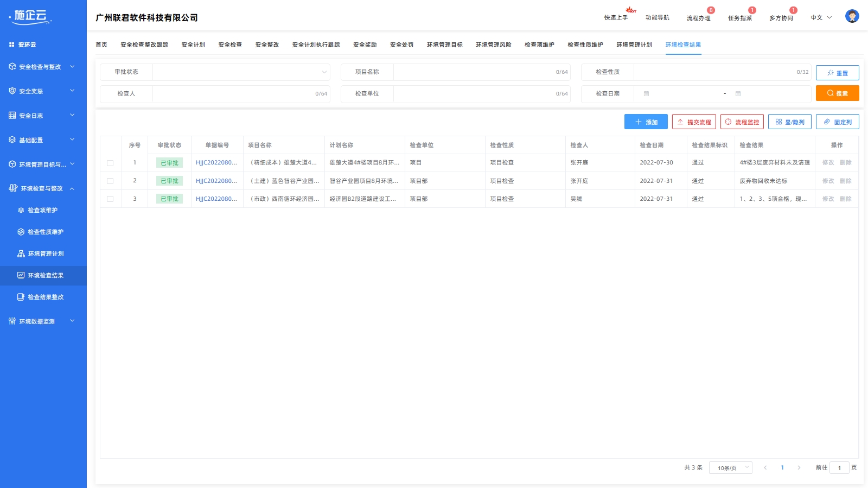Switch to the 安全检查整改跟踪 tab

144,45
